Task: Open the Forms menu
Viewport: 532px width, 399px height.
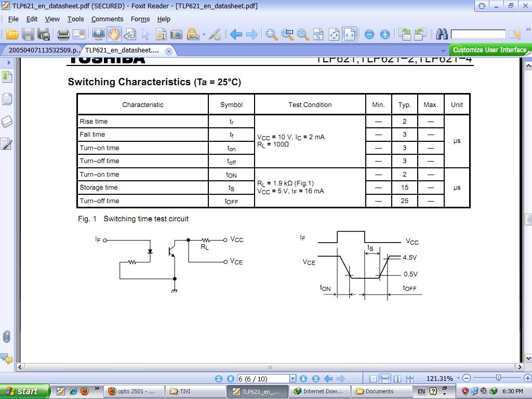Action: (x=140, y=19)
